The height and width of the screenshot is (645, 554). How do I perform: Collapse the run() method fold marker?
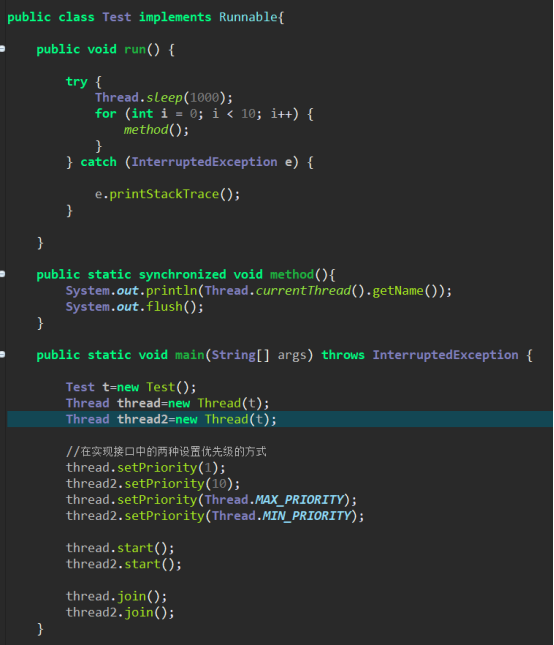point(2,49)
